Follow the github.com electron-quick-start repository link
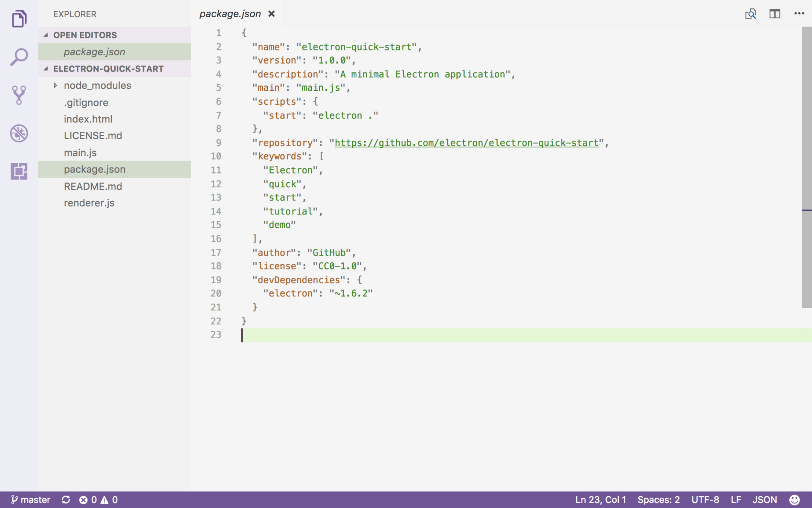812x508 pixels. (x=466, y=143)
